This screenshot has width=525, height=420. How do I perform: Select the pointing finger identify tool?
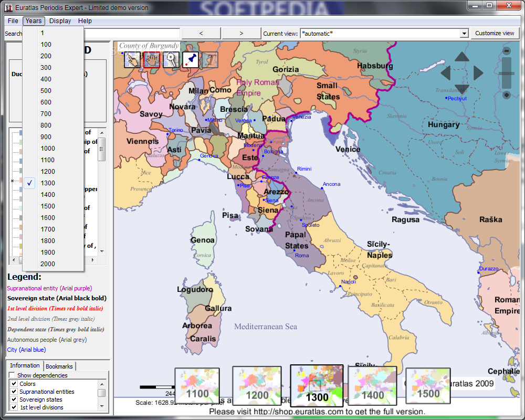[x=132, y=60]
